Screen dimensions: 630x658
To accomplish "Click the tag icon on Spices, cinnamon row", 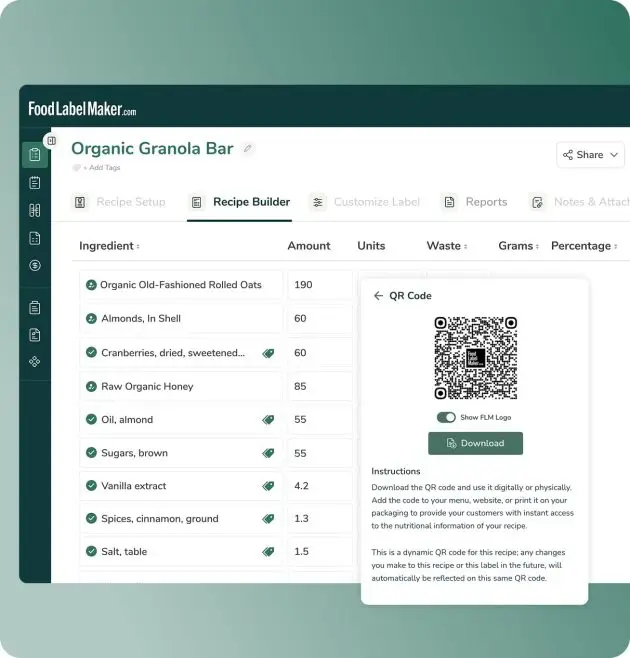I will coord(268,519).
